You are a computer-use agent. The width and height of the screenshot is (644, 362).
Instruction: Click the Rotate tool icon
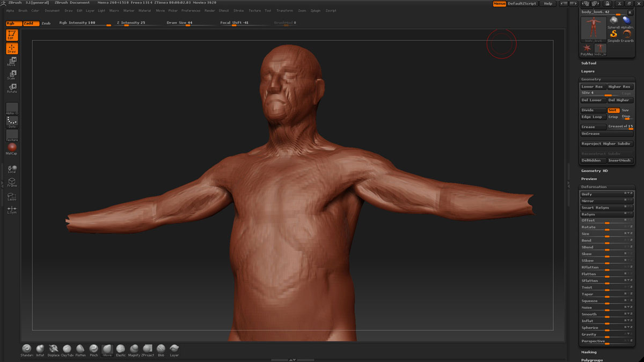click(12, 88)
